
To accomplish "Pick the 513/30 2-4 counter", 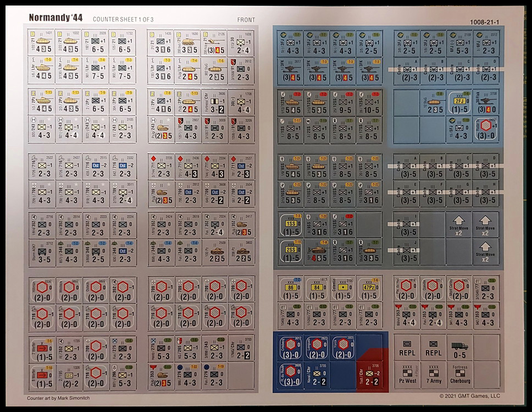I will tap(241, 43).
